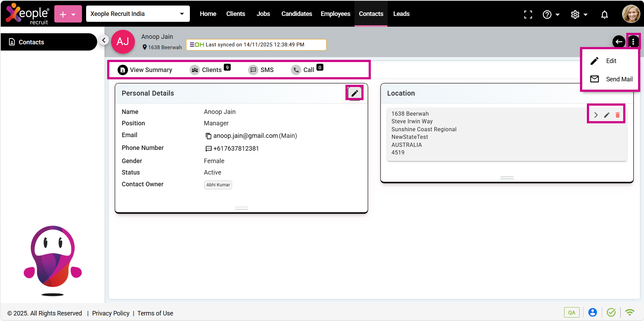644x321 pixels.
Task: Copy the email address using copy icon
Action: (208, 136)
